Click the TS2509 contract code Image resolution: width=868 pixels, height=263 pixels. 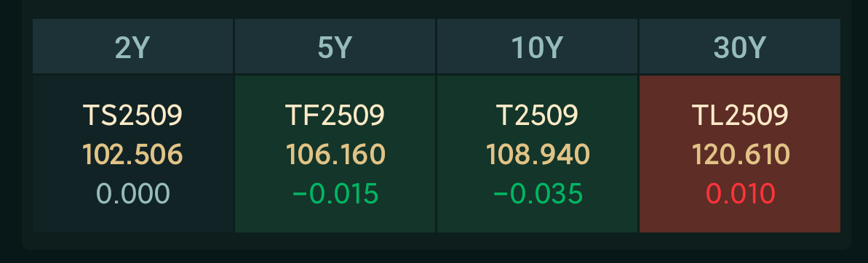tap(133, 116)
